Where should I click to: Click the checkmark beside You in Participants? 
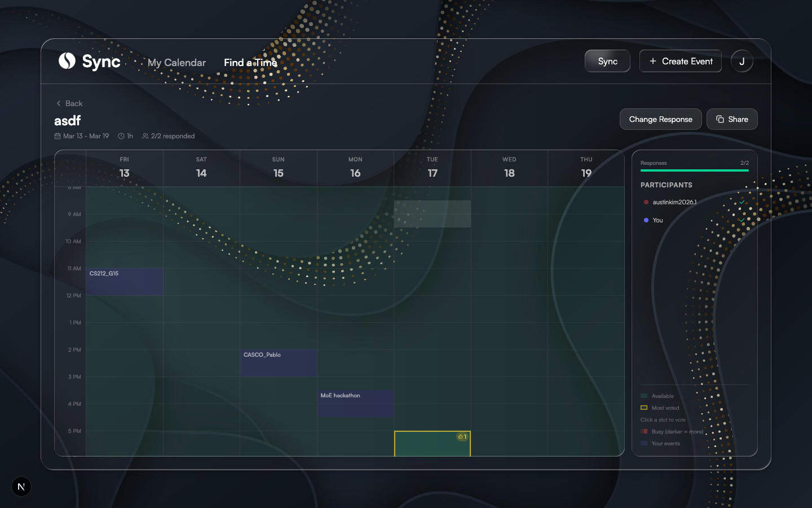742,220
